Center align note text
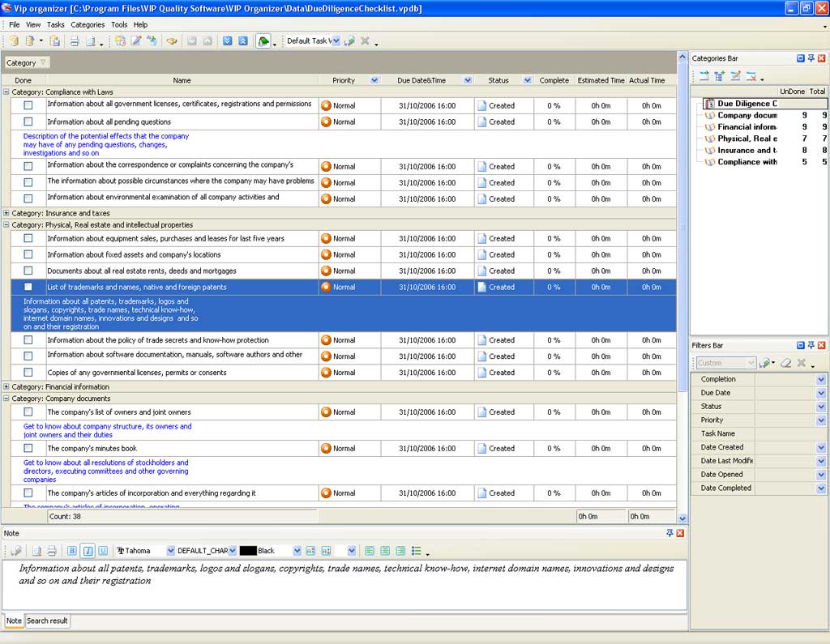Image resolution: width=830 pixels, height=644 pixels. click(385, 551)
